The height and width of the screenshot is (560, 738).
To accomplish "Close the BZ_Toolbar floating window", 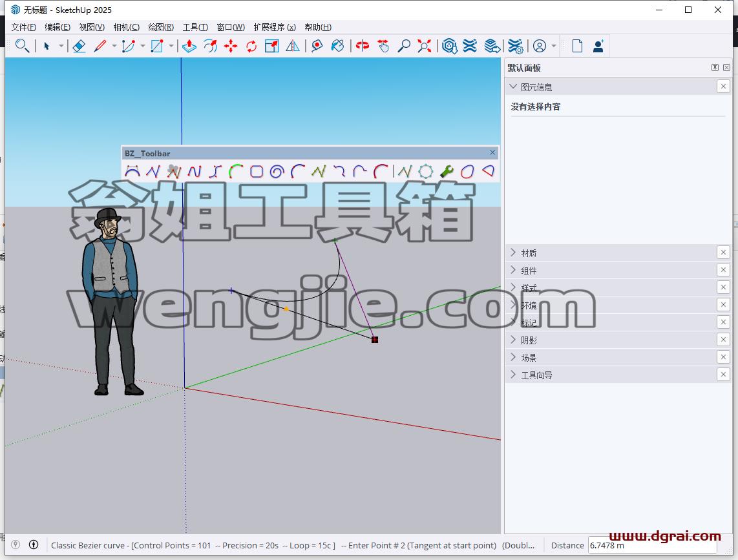I will [492, 152].
